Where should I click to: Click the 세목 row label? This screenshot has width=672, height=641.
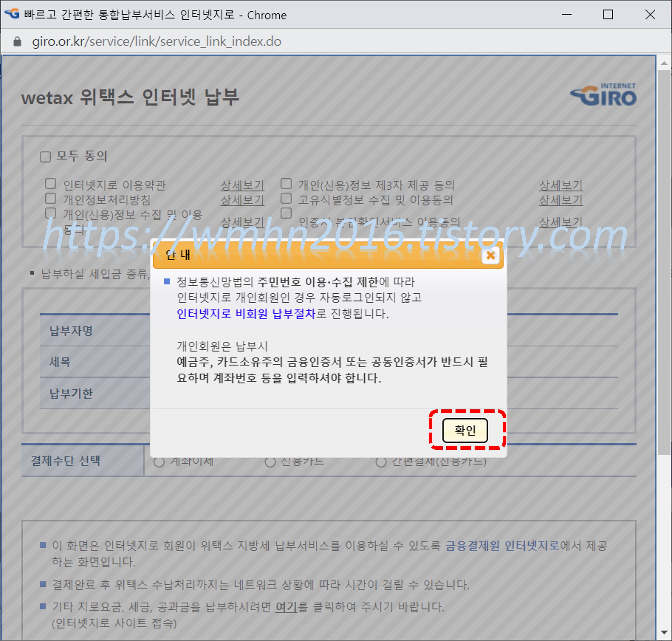pos(60,362)
